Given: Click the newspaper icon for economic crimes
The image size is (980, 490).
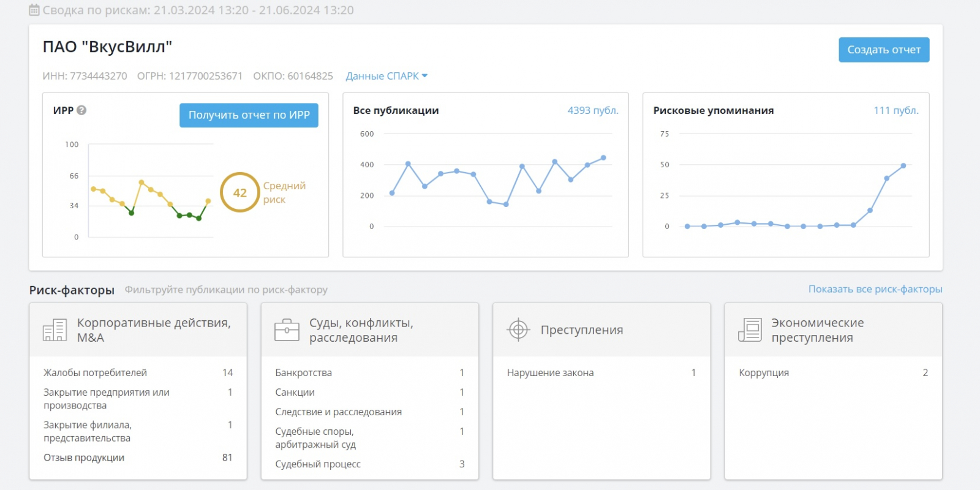Looking at the screenshot, I should click(750, 330).
